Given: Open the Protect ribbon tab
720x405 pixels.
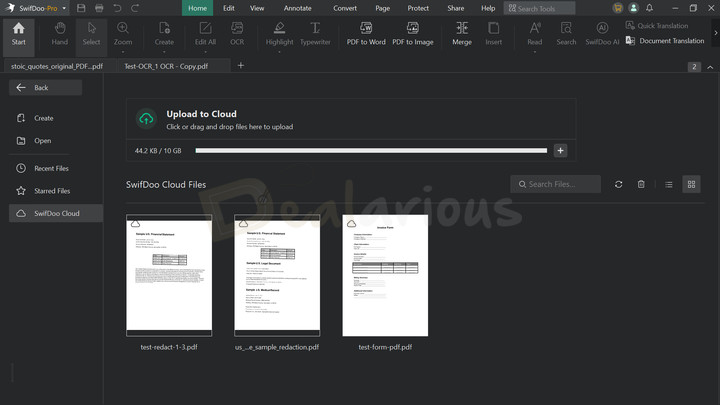Looking at the screenshot, I should point(418,8).
